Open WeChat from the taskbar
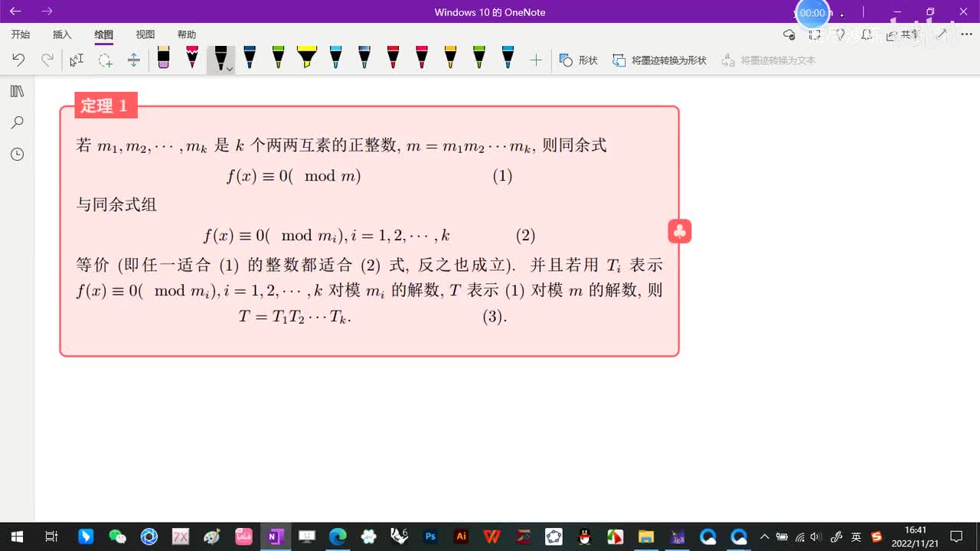The image size is (980, 551). 117,536
